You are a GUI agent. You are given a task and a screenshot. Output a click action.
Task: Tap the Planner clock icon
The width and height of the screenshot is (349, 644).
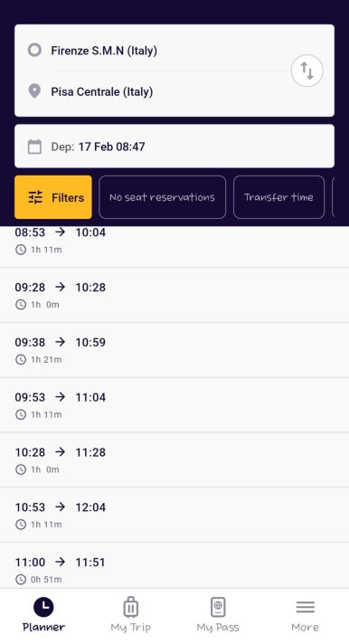[x=43, y=607]
